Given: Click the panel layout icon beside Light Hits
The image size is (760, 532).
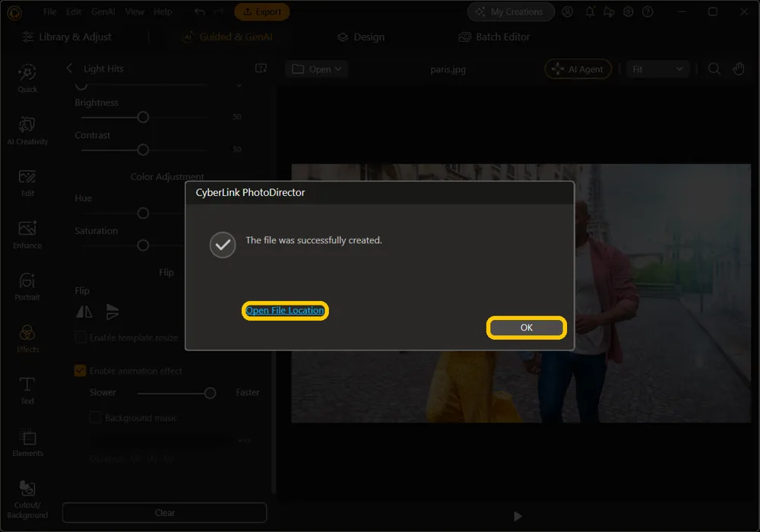Looking at the screenshot, I should point(261,68).
